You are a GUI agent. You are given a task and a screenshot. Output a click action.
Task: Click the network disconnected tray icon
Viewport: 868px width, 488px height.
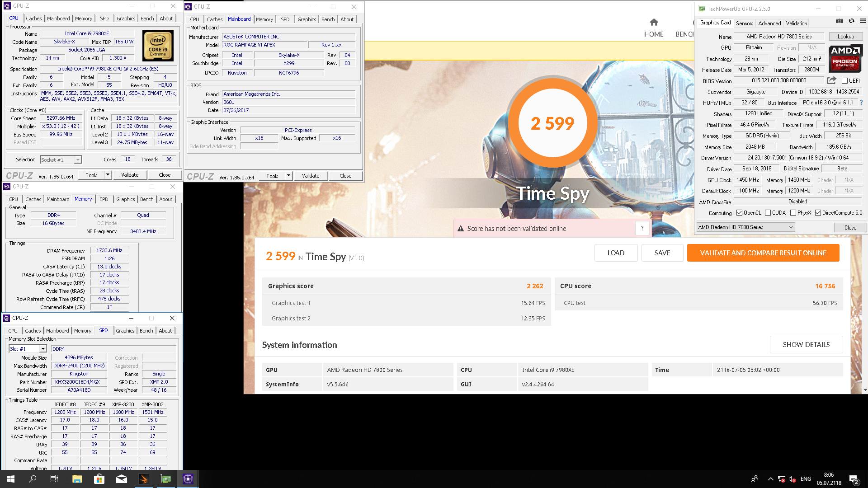tap(781, 479)
